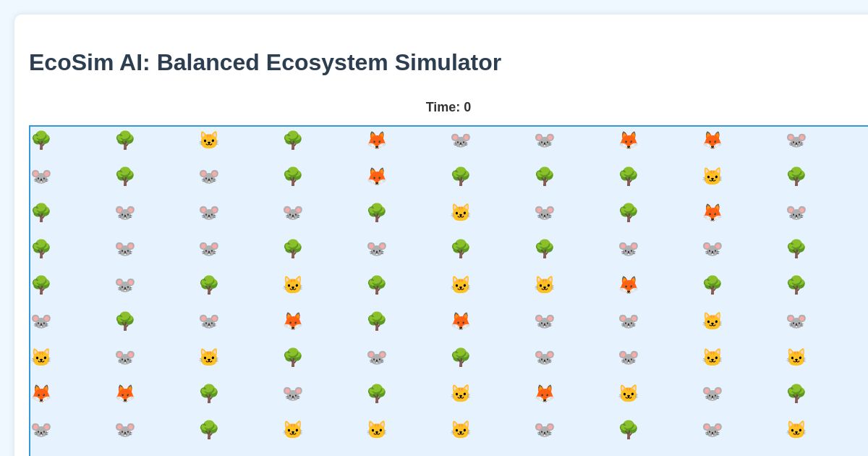Click the mouse at the start of row two

[41, 176]
